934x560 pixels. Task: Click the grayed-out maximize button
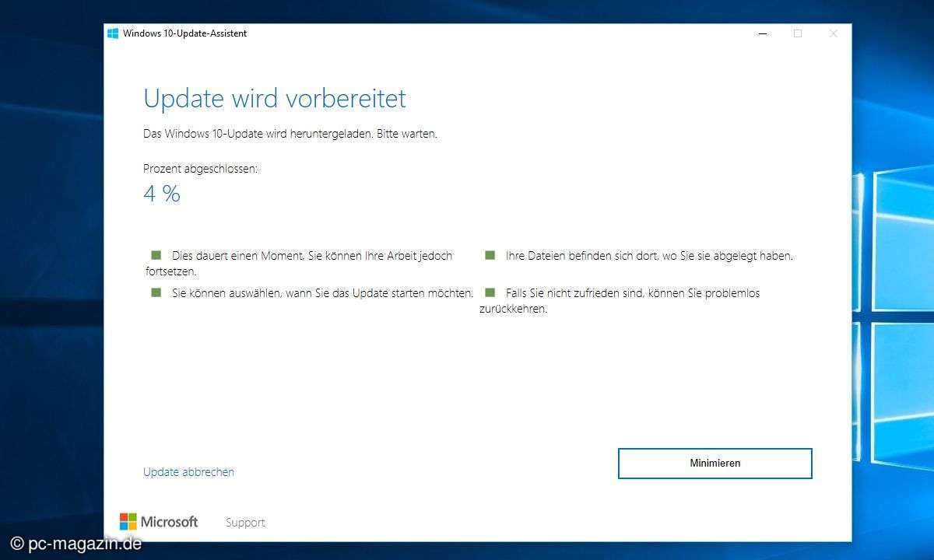click(797, 33)
